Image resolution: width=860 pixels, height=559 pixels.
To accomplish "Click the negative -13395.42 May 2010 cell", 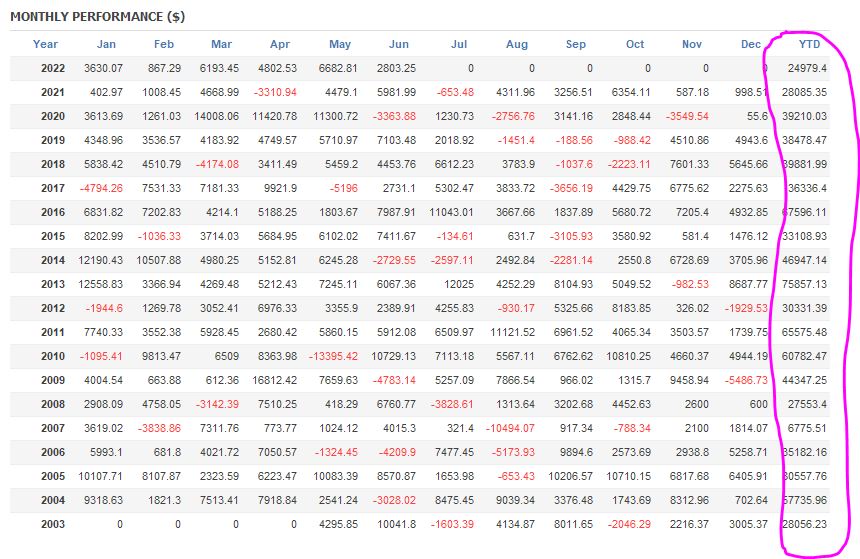I will click(x=330, y=357).
